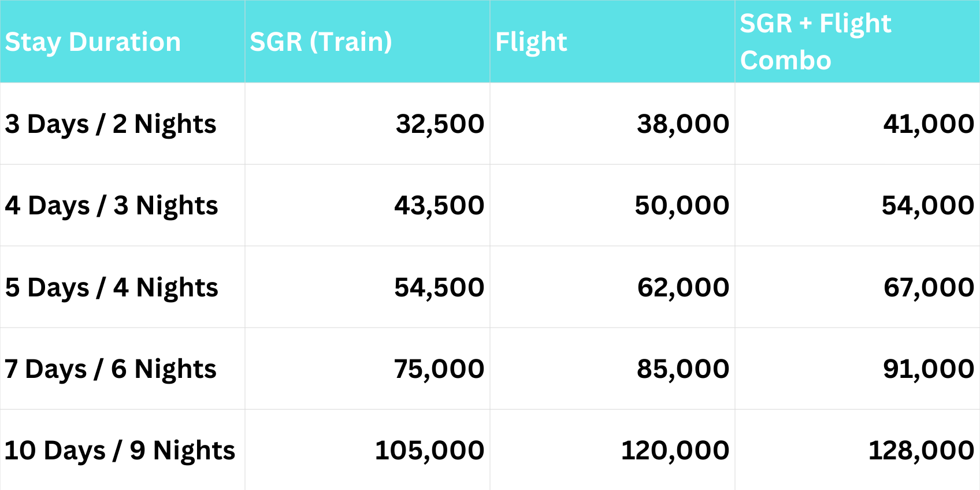Click the 67,000 combo price cell
This screenshot has width=980, height=490.
coord(929,288)
